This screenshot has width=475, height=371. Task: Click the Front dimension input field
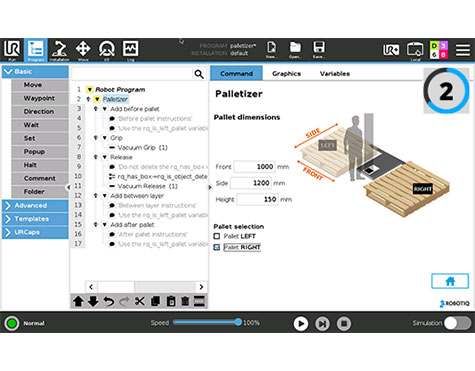click(x=254, y=167)
